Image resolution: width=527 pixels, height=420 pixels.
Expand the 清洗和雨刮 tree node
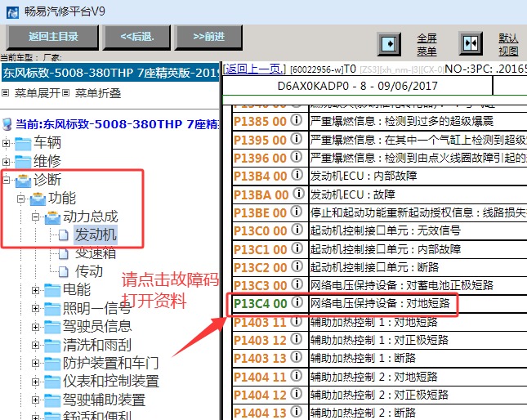[35, 345]
